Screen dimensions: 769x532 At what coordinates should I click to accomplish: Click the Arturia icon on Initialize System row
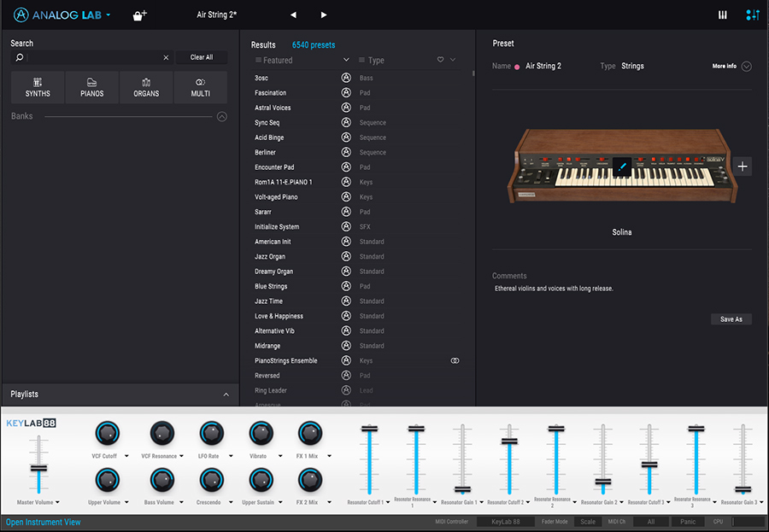[346, 226]
